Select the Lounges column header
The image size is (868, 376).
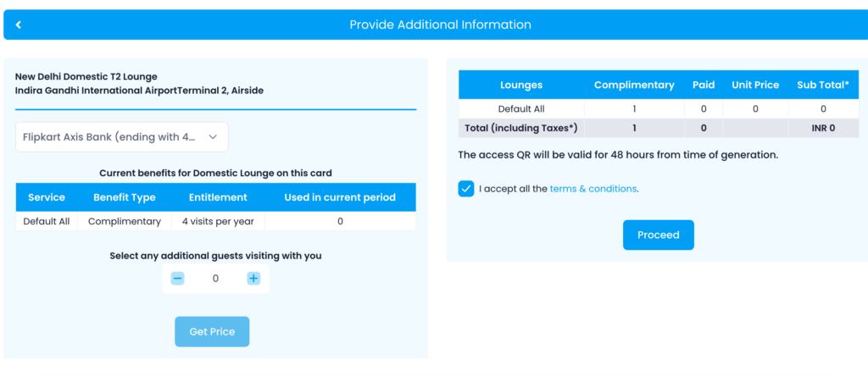click(521, 85)
